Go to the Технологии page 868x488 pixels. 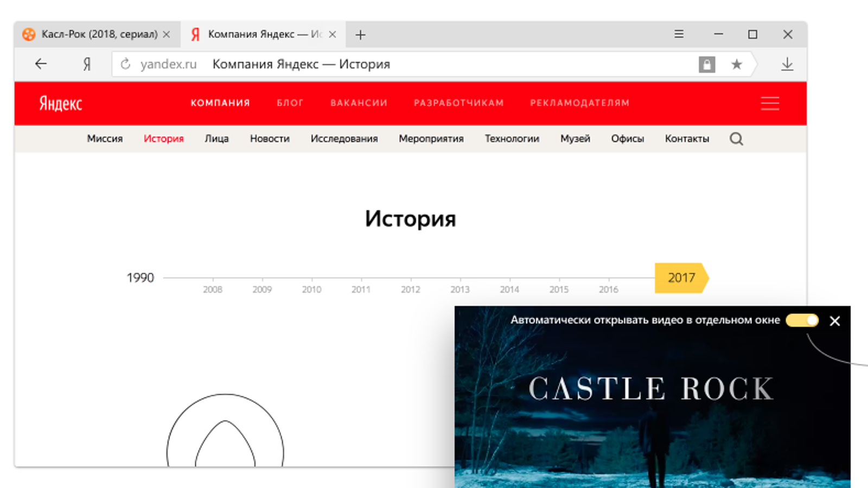point(512,139)
